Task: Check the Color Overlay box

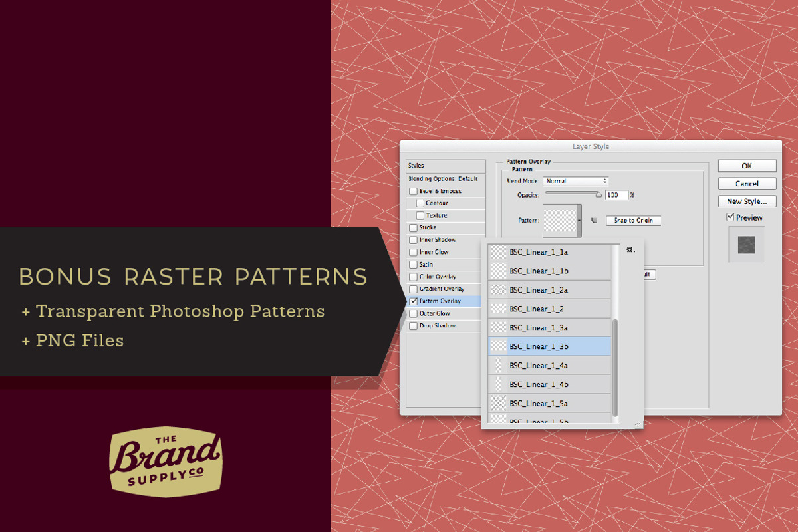Action: [x=413, y=277]
